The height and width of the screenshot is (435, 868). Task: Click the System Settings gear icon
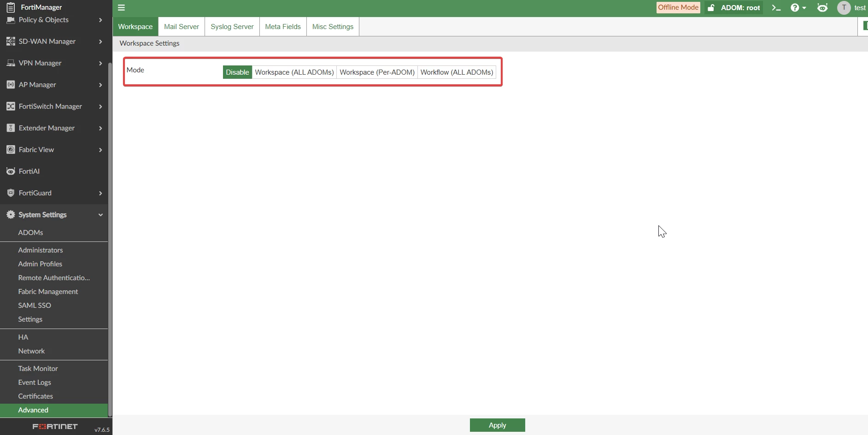[11, 215]
